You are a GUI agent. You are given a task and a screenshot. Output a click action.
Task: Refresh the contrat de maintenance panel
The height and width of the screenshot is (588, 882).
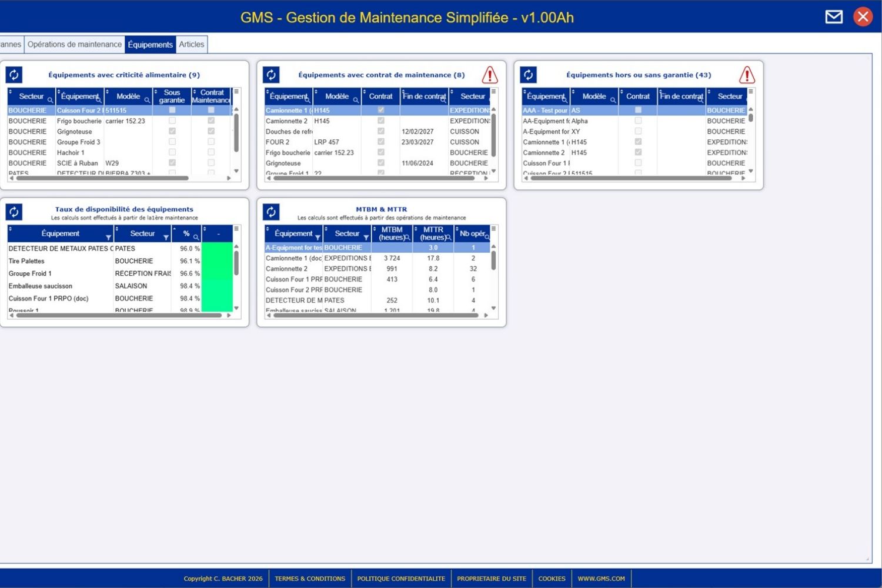271,75
